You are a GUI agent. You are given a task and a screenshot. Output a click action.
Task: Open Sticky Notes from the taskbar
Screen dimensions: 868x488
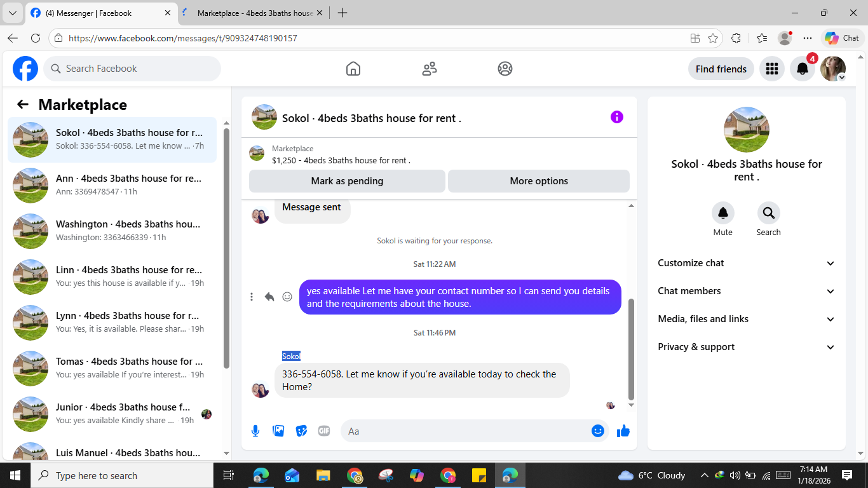(x=479, y=475)
